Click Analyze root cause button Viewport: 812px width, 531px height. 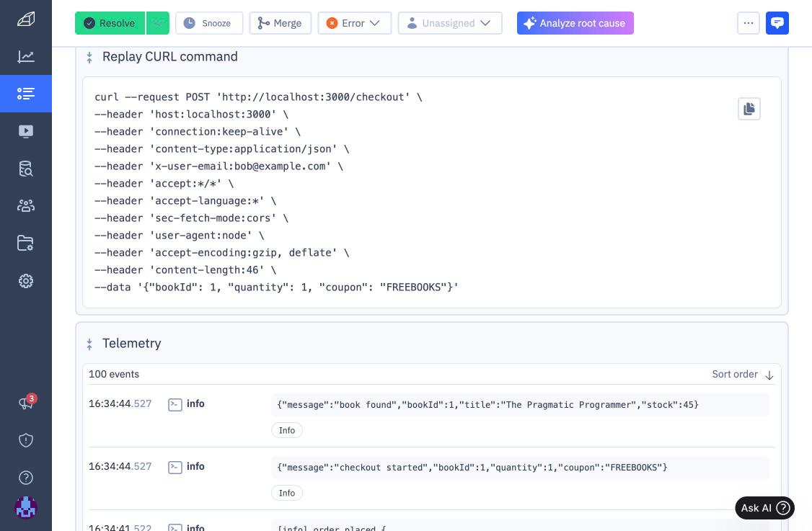tap(575, 23)
